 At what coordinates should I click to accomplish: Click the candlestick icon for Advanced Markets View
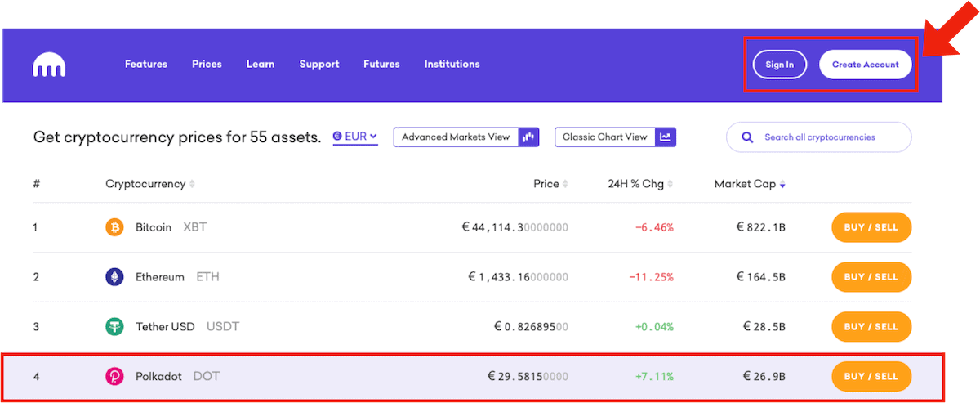[528, 137]
